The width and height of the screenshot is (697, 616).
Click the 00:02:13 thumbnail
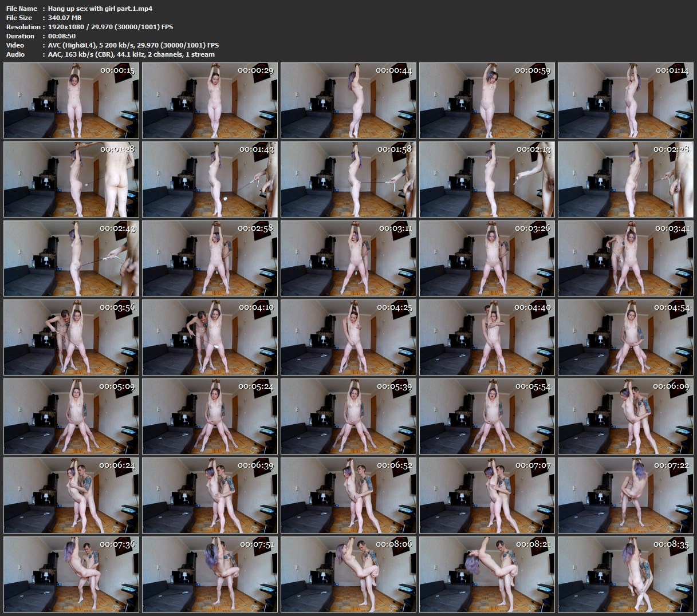(x=487, y=179)
